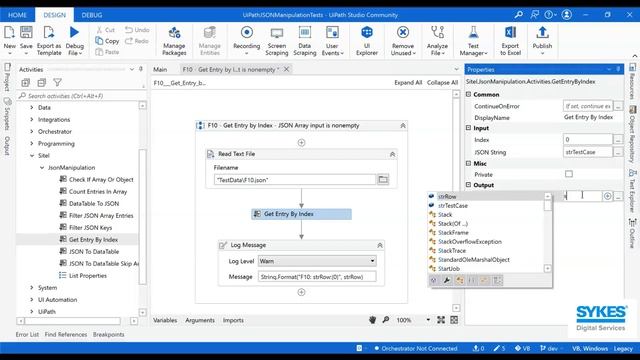Switch to DEBUG ribbon tab
Screen dimensions: 640x360
92,15
